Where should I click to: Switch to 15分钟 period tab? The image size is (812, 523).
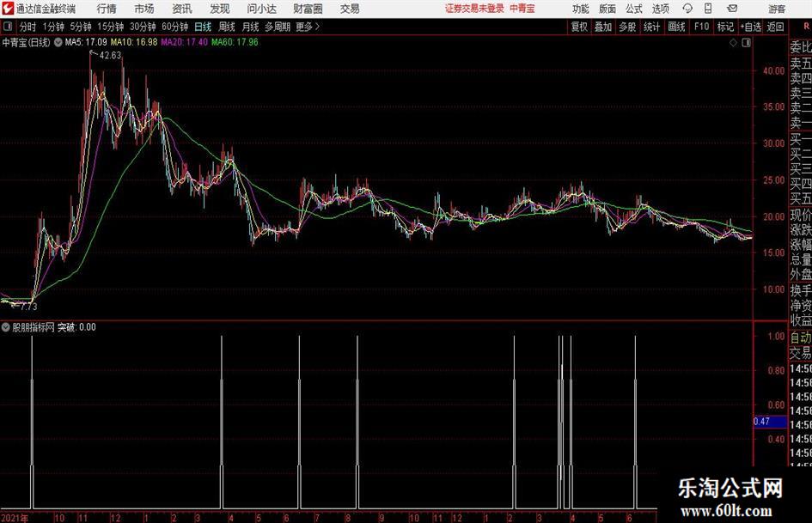point(111,27)
